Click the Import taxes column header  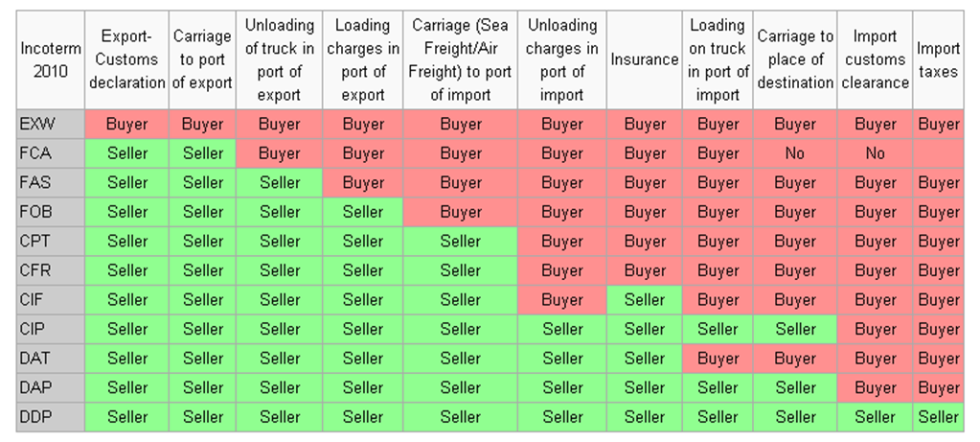point(938,60)
